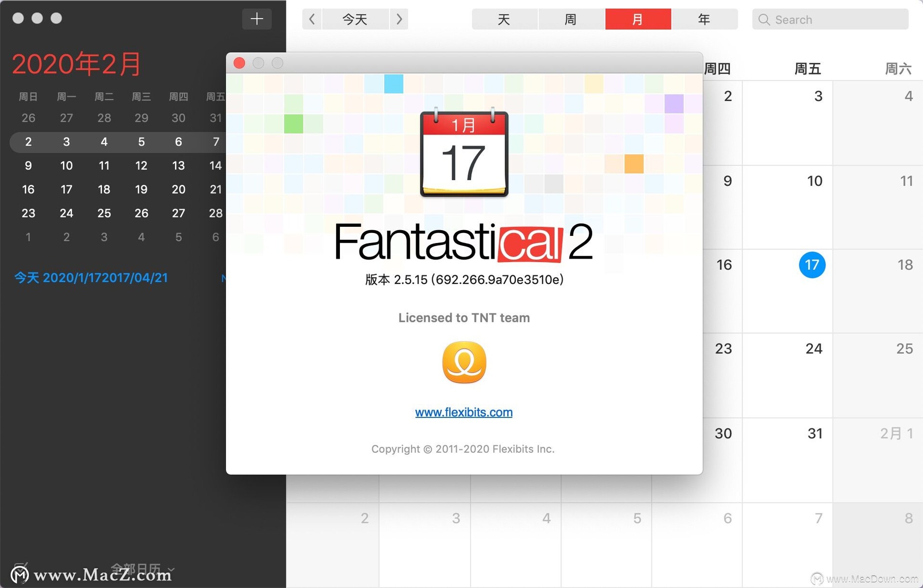Select 9 in sidebar mini calendar

coord(28,165)
